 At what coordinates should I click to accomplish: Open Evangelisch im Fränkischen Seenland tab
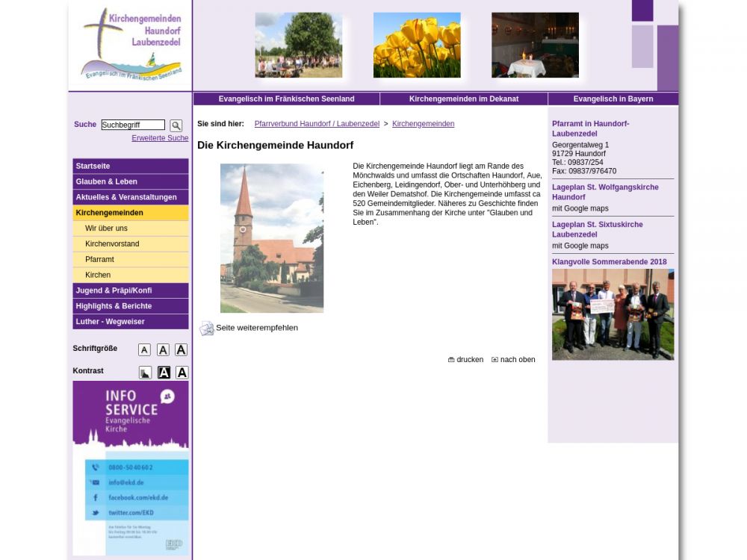[x=286, y=99]
